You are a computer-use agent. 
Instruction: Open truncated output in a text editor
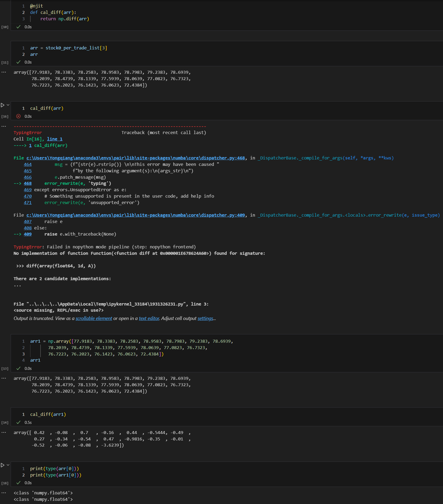149,318
